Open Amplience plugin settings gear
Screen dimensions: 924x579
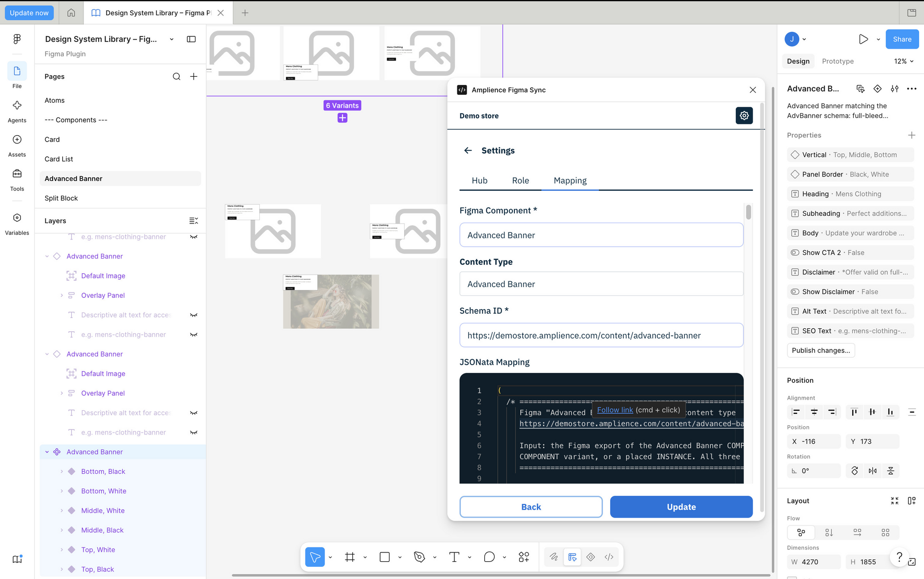(x=744, y=116)
